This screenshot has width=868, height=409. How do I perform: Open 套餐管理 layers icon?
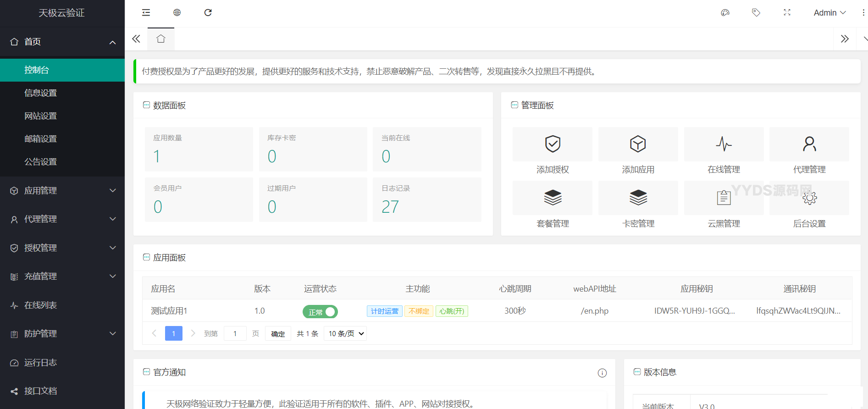tap(553, 198)
